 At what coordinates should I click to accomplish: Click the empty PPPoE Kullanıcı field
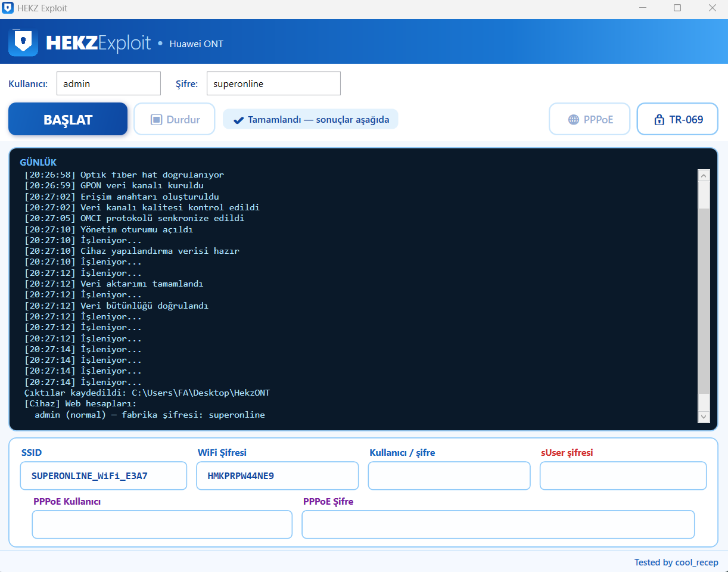pyautogui.click(x=162, y=524)
